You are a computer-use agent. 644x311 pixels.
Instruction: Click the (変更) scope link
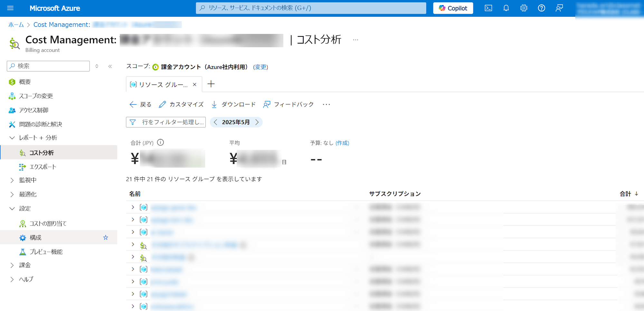(260, 67)
